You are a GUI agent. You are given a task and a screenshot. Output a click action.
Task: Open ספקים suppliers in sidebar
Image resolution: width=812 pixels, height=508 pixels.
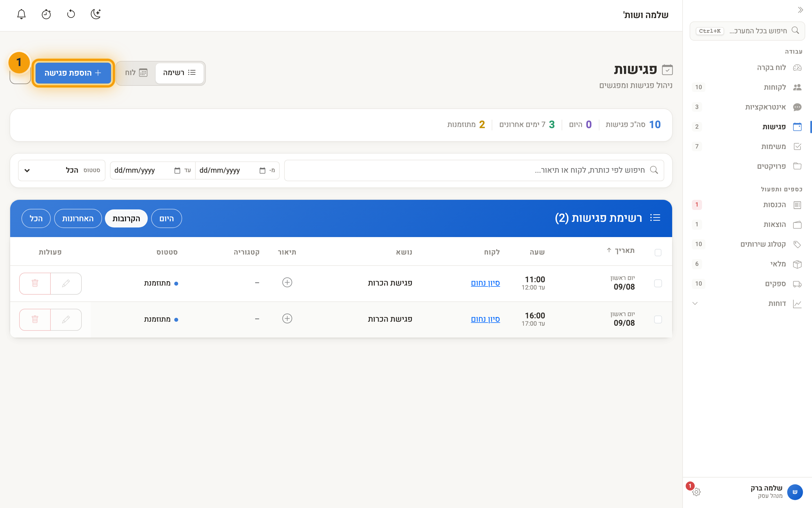click(747, 284)
